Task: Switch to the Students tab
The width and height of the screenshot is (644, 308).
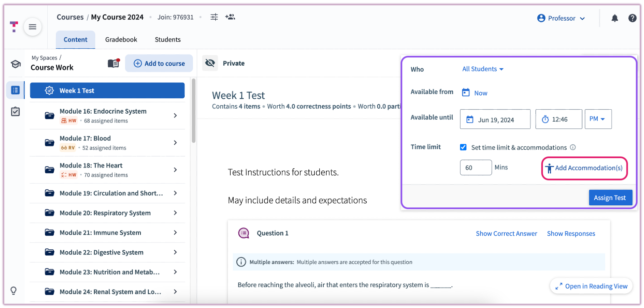Action: (168, 40)
